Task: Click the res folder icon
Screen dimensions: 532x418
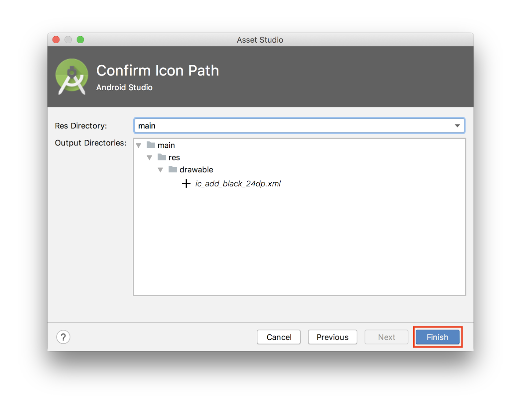Action: click(162, 157)
